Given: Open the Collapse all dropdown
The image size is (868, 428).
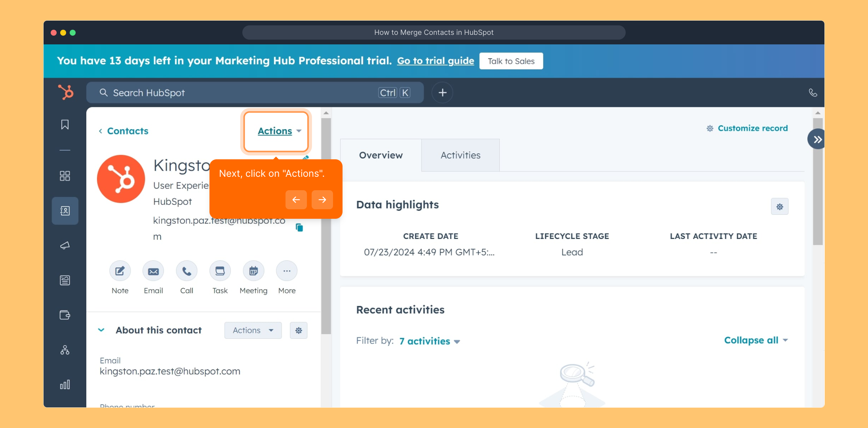Looking at the screenshot, I should point(756,340).
